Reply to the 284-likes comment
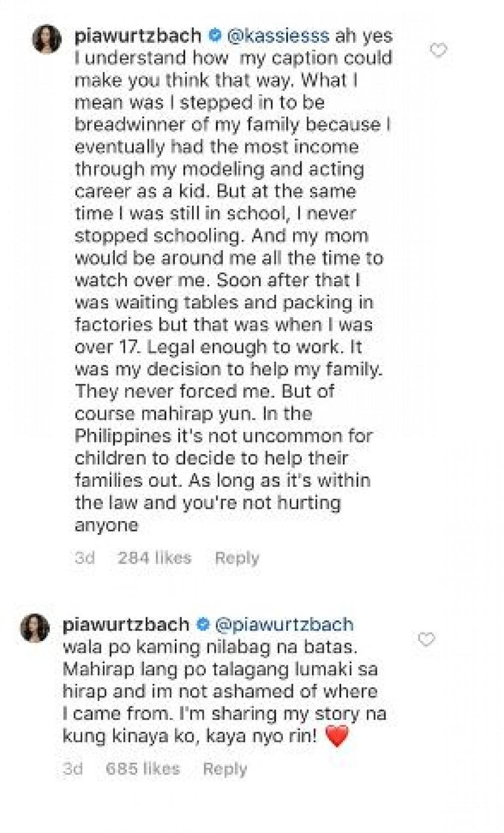 (237, 558)
